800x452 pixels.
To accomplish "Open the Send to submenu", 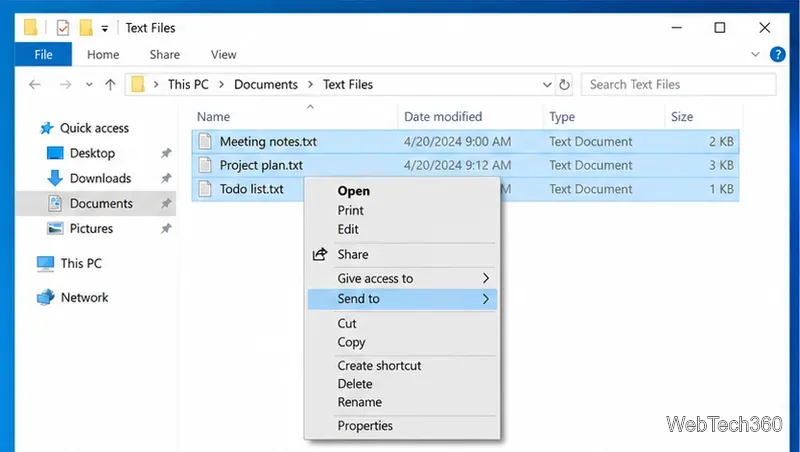I will point(402,299).
